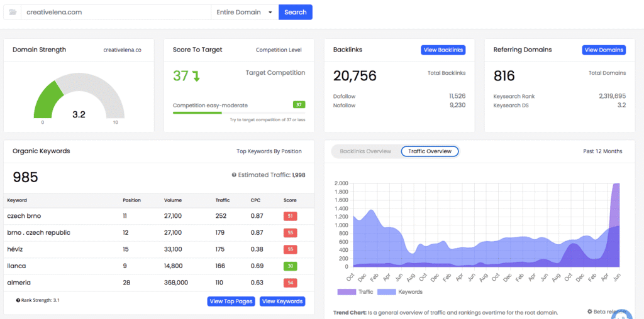Click the Score column header
The height and width of the screenshot is (319, 644).
click(x=290, y=200)
